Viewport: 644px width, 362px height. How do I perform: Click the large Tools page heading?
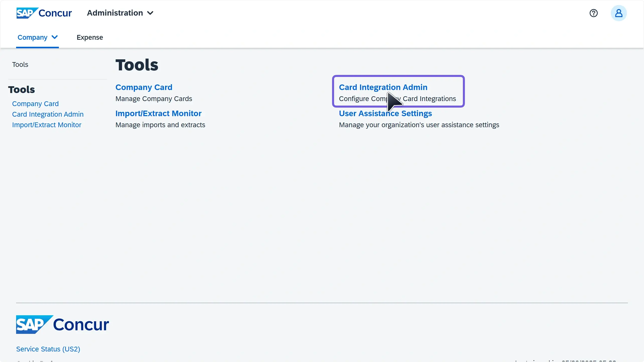point(137,65)
